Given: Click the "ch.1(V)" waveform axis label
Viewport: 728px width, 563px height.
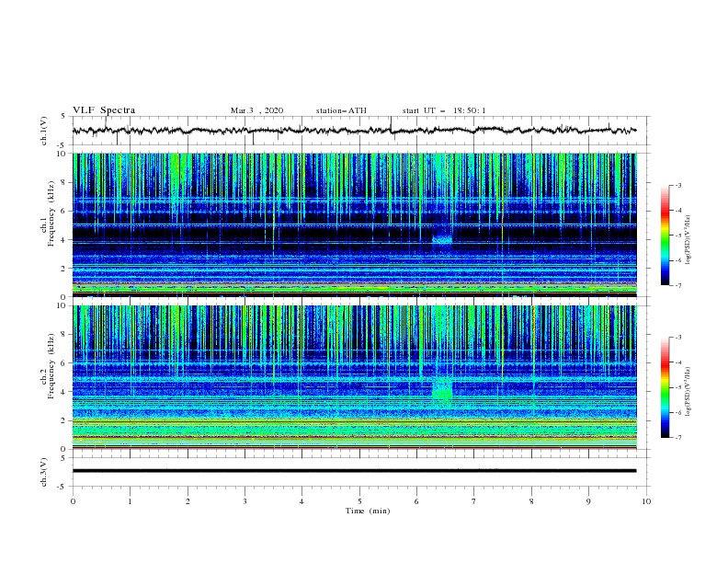Looking at the screenshot, I should 44,131.
